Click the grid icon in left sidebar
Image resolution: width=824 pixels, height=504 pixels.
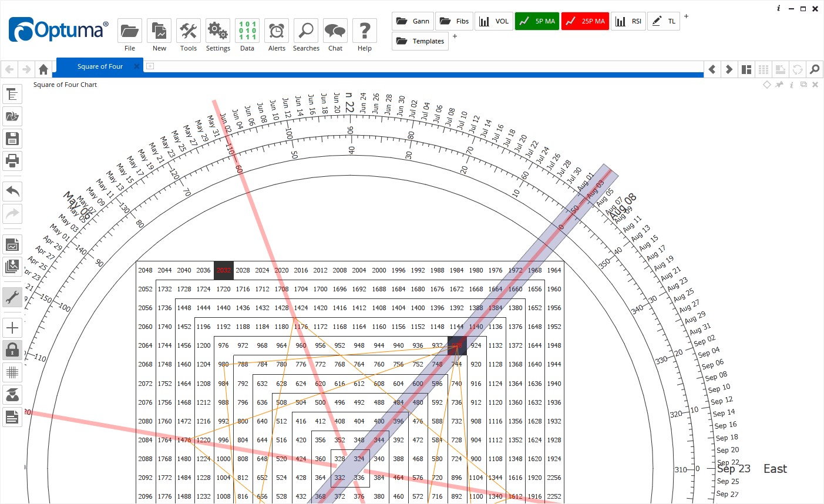coord(12,372)
